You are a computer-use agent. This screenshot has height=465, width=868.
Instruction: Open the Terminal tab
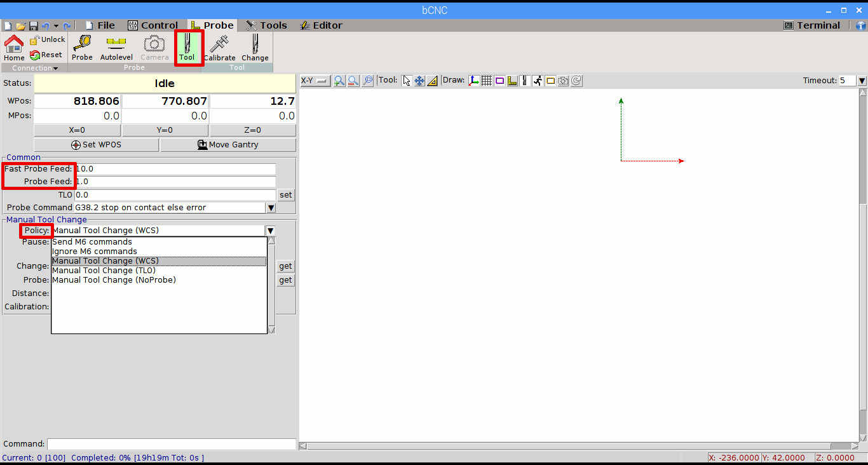pyautogui.click(x=812, y=25)
